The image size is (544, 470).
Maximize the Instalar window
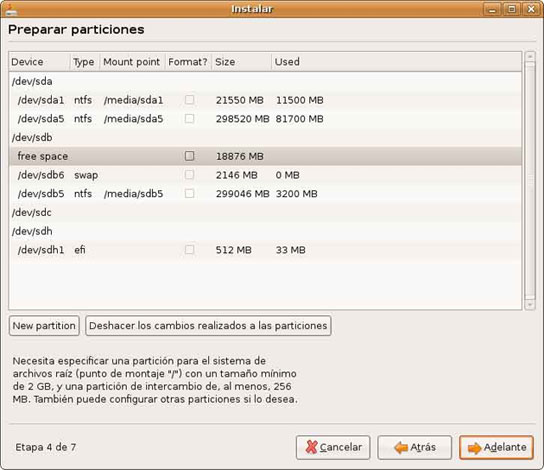coord(511,9)
